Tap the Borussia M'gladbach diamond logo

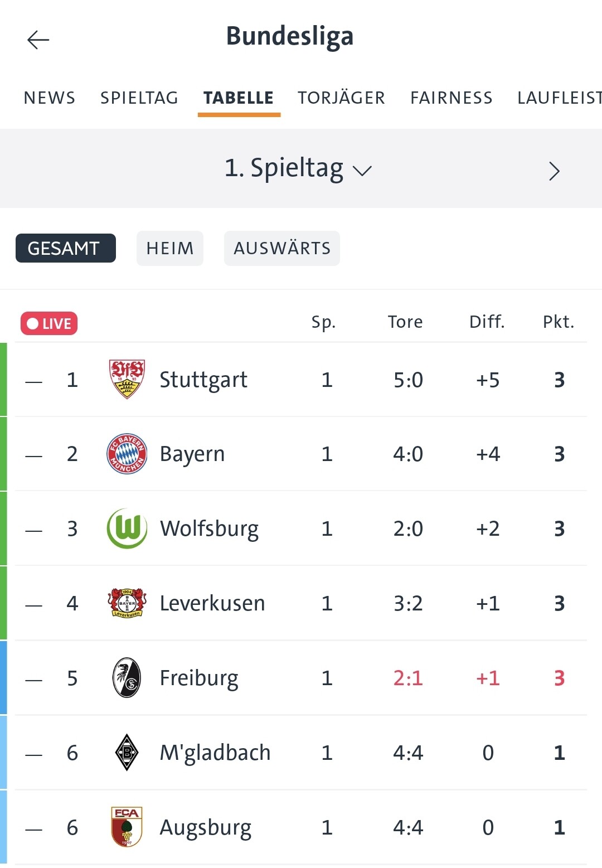[127, 752]
